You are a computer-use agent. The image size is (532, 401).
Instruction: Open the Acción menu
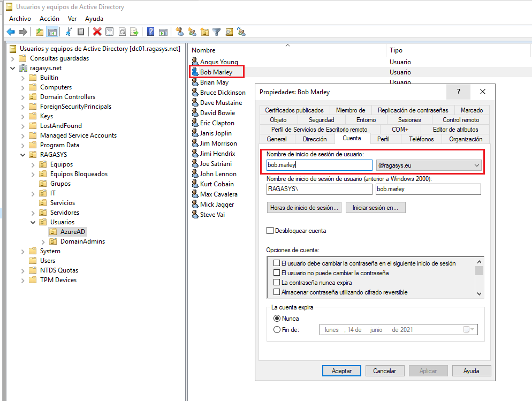click(x=49, y=18)
